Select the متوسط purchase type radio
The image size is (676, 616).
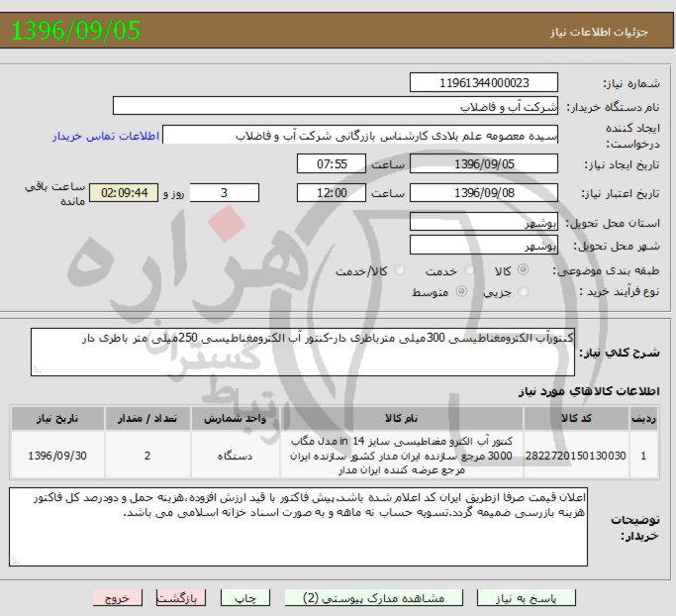(461, 291)
